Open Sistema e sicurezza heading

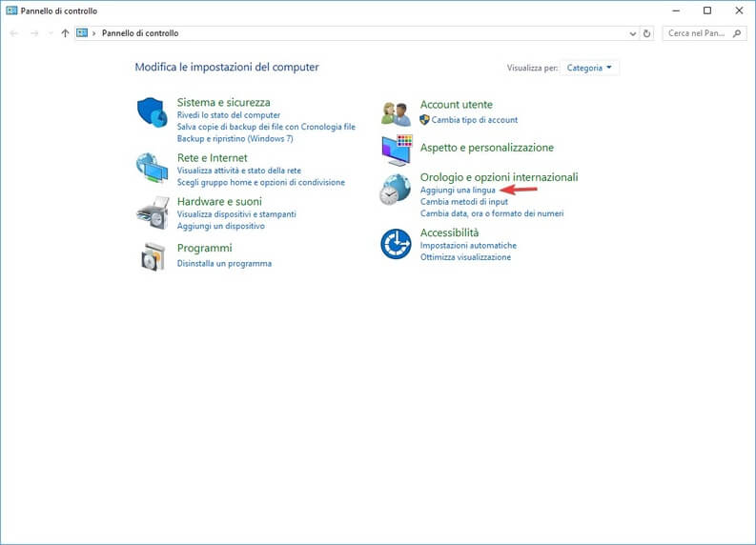pyautogui.click(x=223, y=102)
